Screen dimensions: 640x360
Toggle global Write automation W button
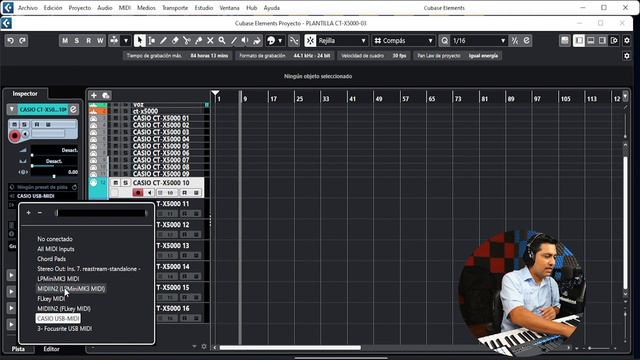coord(100,41)
